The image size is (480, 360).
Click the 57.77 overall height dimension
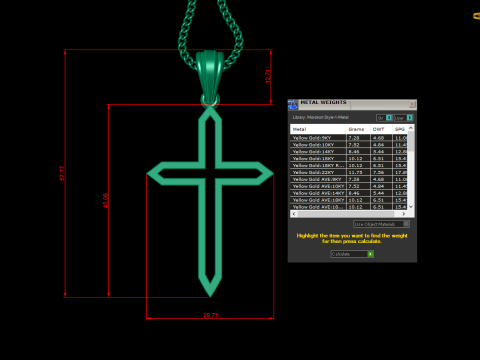[62, 173]
